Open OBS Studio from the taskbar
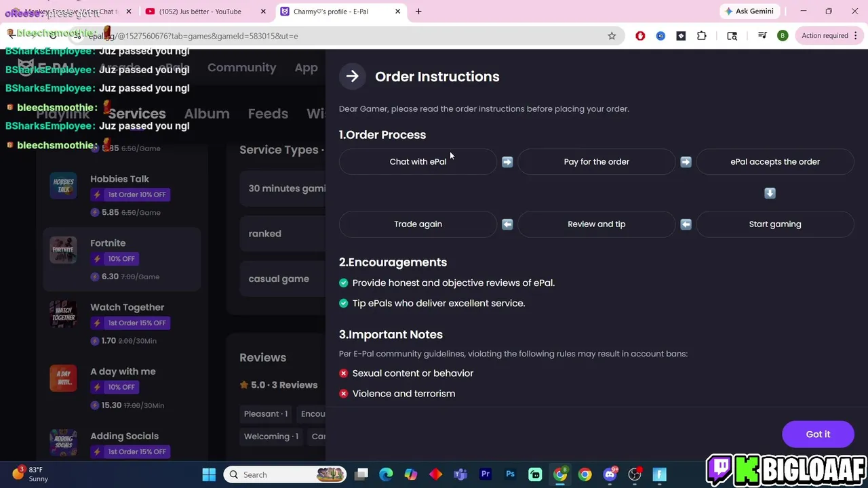This screenshot has height=488, width=868. point(635,474)
